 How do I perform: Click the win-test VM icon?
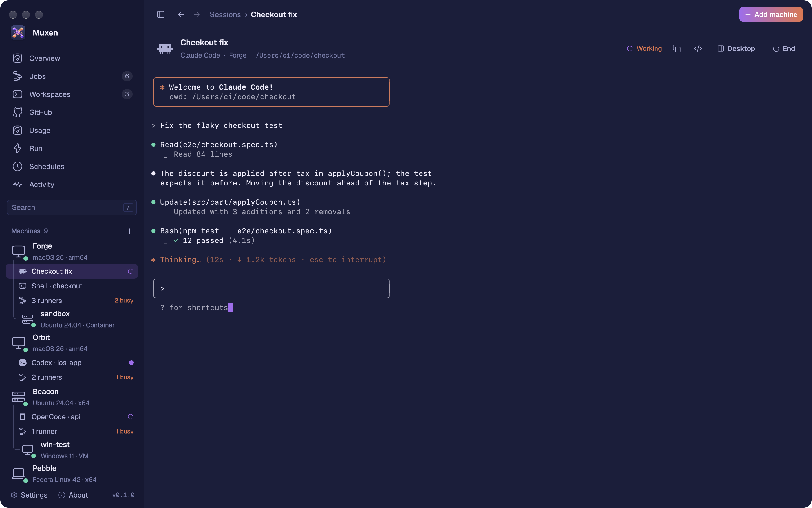28,450
